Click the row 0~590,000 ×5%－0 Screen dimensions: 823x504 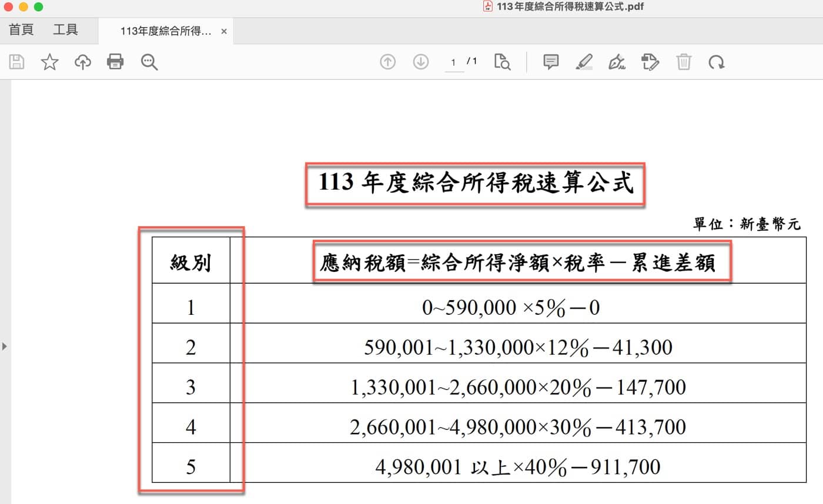click(511, 307)
